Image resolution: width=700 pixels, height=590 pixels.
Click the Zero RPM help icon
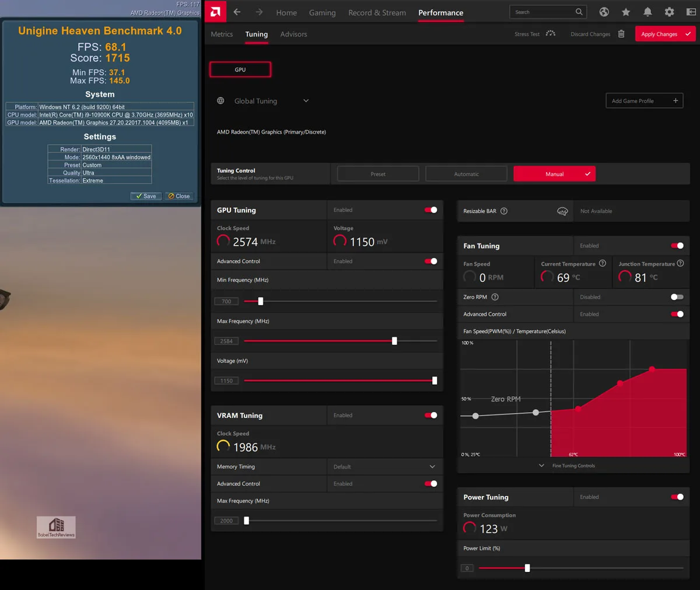tap(495, 297)
